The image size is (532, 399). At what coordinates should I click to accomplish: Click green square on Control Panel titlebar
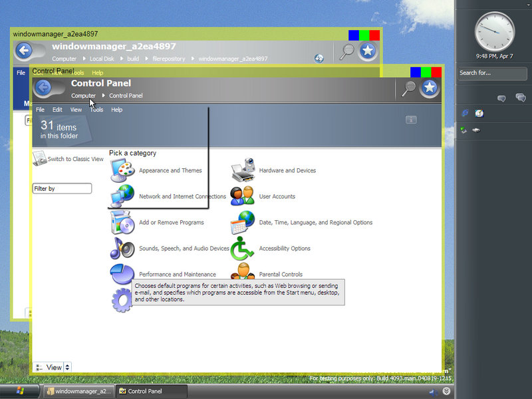click(426, 72)
